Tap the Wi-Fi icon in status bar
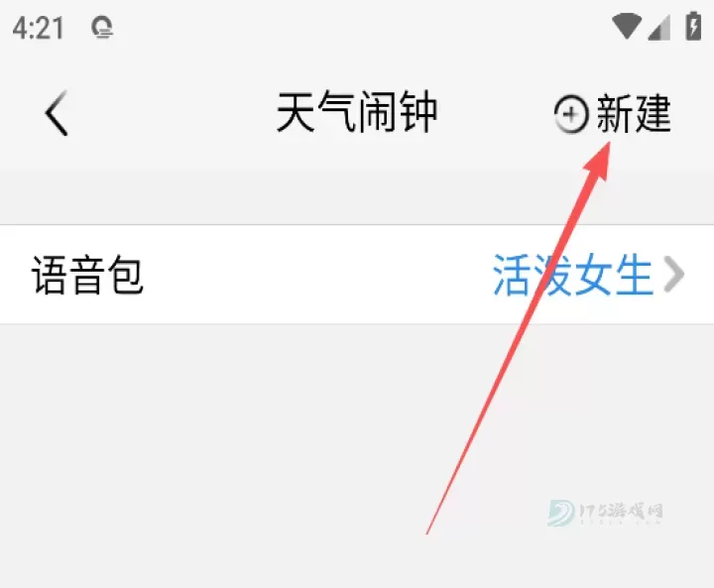The image size is (714, 588). coord(627,27)
